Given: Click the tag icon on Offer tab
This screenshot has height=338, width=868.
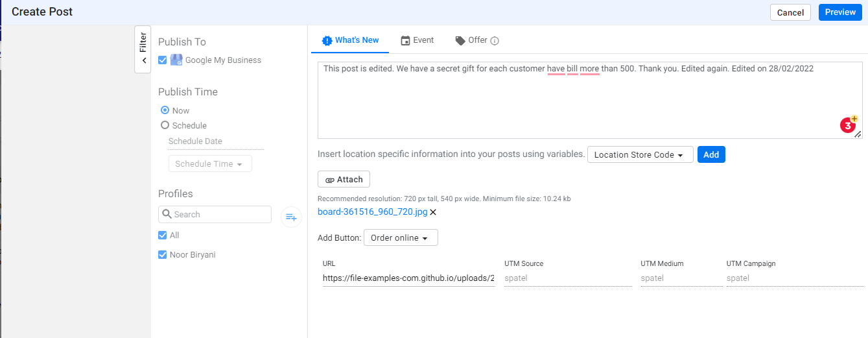Looking at the screenshot, I should [460, 40].
